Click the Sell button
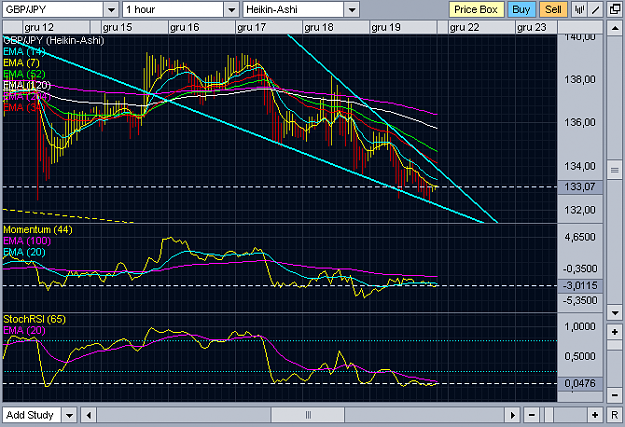This screenshot has height=427, width=625. tap(553, 10)
